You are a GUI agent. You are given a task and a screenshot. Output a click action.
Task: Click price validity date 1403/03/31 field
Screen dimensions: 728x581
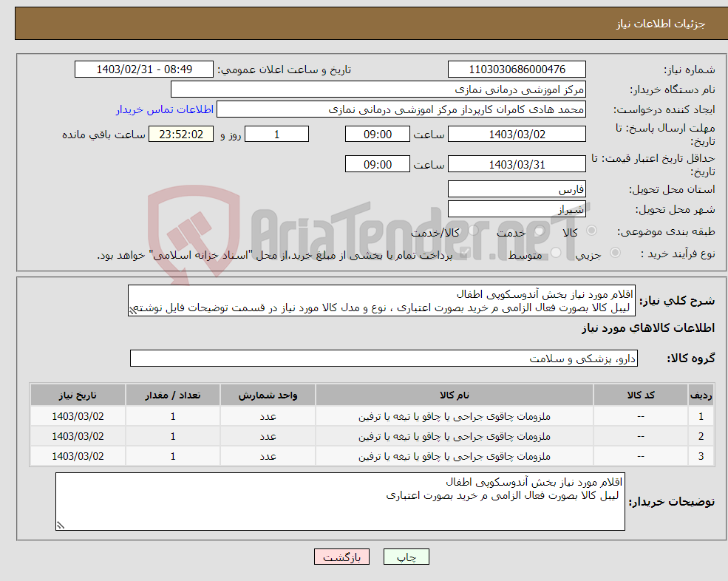click(x=517, y=165)
